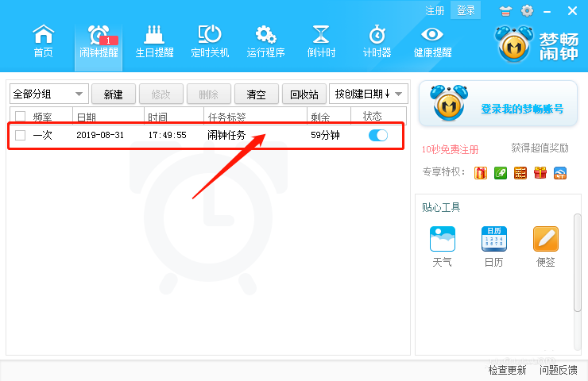Open the 天气 weather tool
This screenshot has width=588, height=381.
443,246
